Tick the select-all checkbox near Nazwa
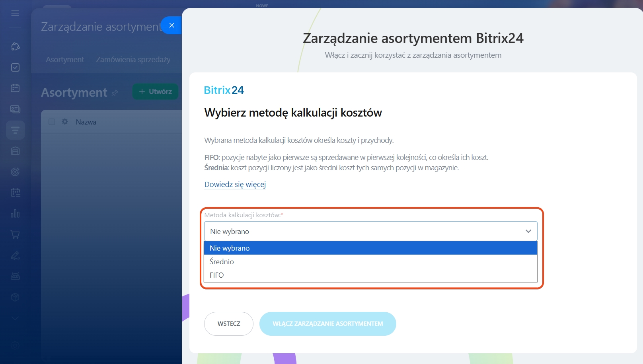643x364 pixels. click(x=52, y=122)
